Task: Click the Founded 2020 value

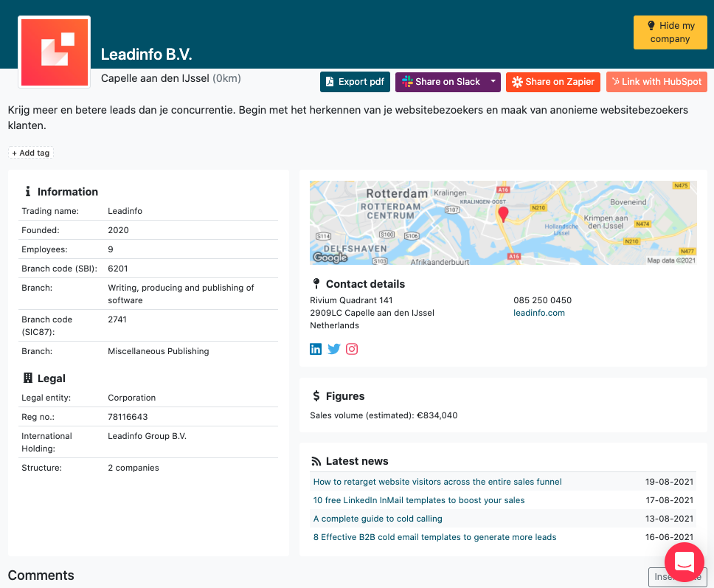Action: point(119,230)
